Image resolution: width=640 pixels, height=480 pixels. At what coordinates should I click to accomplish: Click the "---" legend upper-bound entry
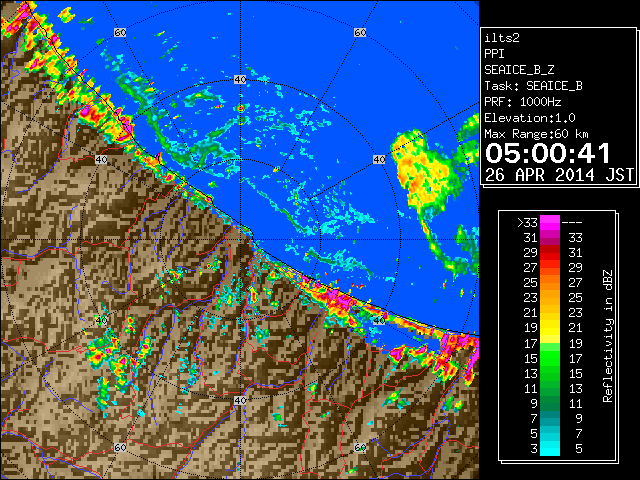571,223
